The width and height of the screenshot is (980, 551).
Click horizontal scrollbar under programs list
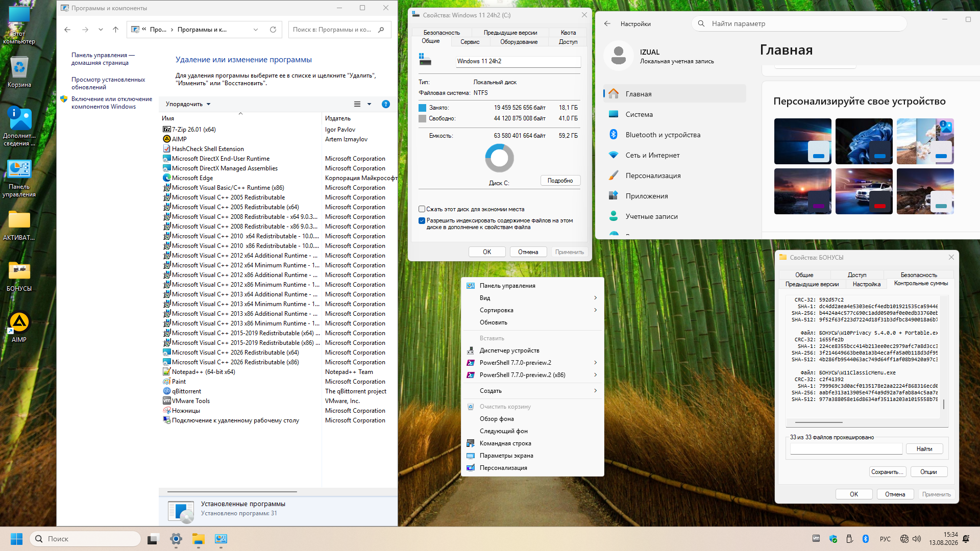[x=232, y=492]
